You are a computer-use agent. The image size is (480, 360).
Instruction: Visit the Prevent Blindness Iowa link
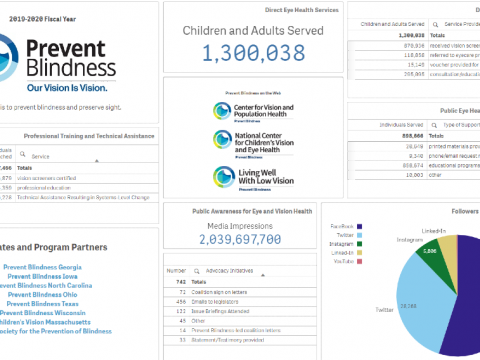pos(42,276)
